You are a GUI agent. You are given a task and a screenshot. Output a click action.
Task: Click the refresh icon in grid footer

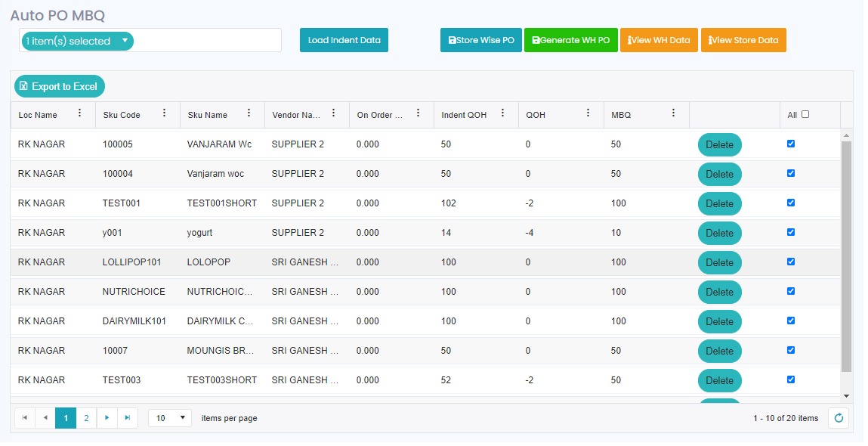point(839,418)
